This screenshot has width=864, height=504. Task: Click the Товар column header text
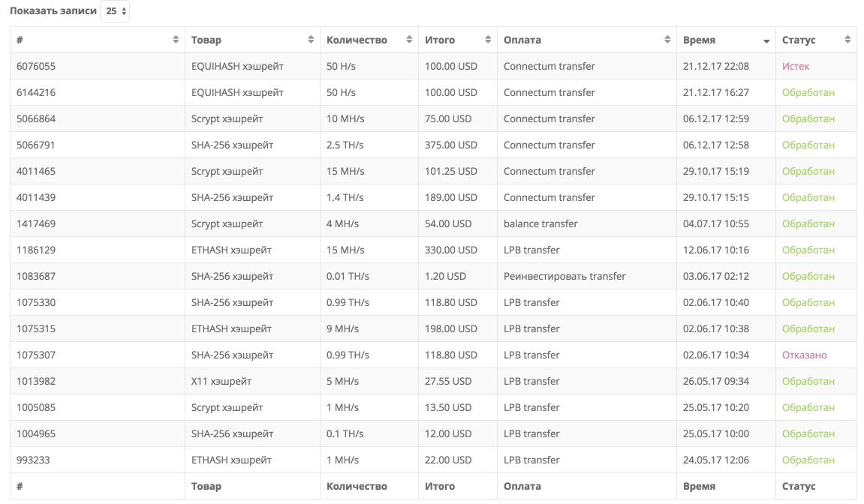click(206, 40)
